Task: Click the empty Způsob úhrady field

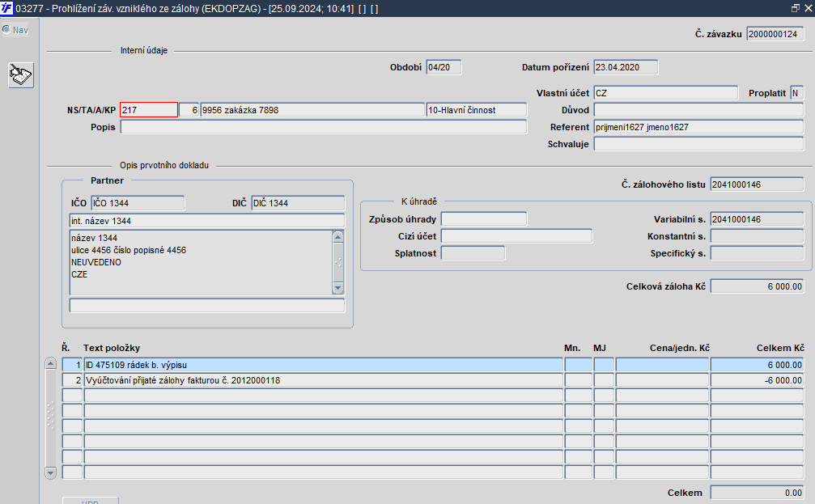Action: click(x=484, y=219)
